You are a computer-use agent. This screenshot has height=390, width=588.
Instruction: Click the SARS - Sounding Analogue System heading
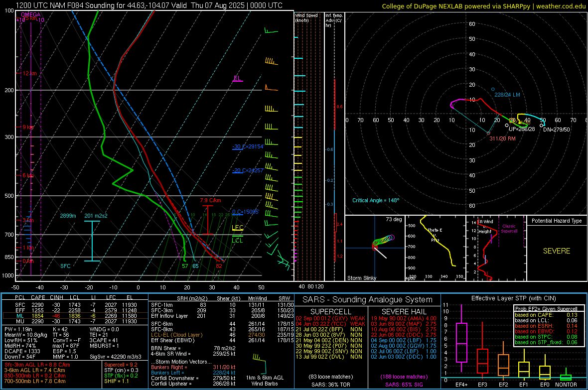pyautogui.click(x=368, y=300)
